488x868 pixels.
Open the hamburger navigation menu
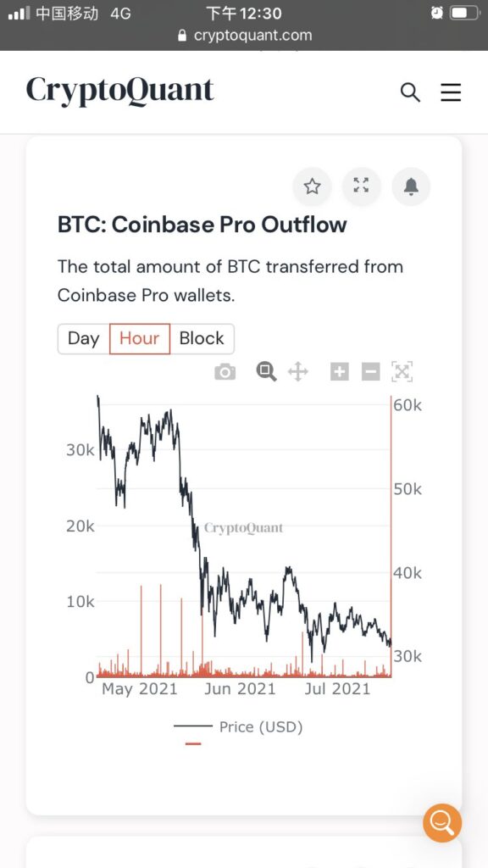point(451,92)
